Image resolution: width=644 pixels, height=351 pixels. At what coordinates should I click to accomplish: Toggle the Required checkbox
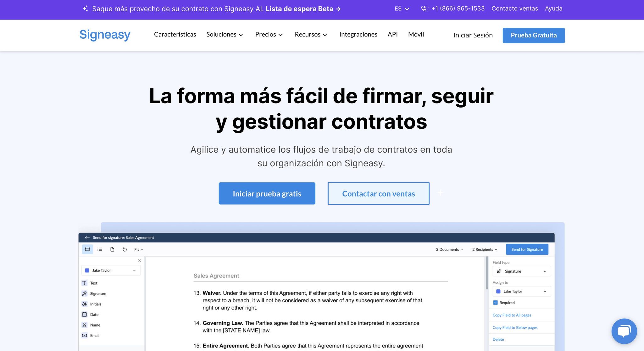[496, 303]
